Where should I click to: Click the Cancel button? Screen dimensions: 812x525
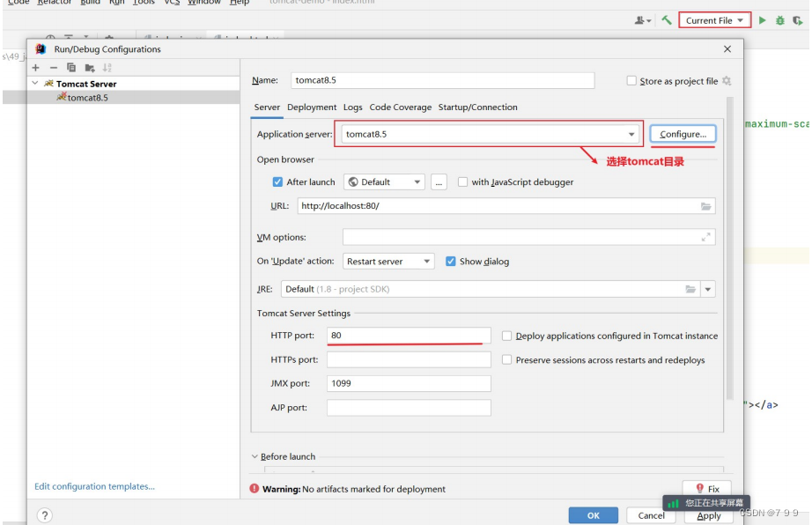click(x=651, y=515)
